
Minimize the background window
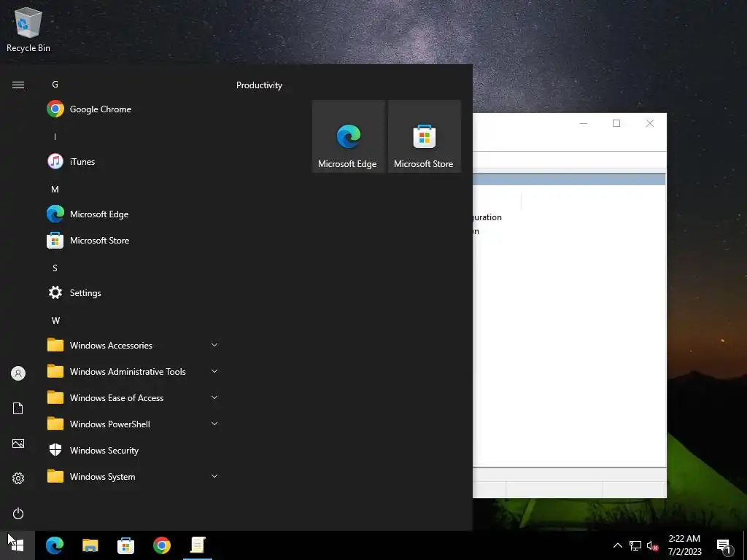584,123
